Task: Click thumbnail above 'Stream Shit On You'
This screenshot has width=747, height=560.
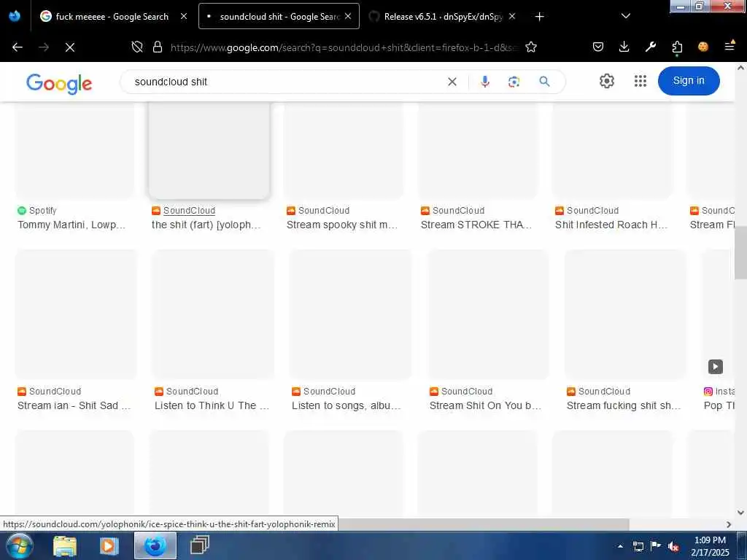Action: [488, 314]
